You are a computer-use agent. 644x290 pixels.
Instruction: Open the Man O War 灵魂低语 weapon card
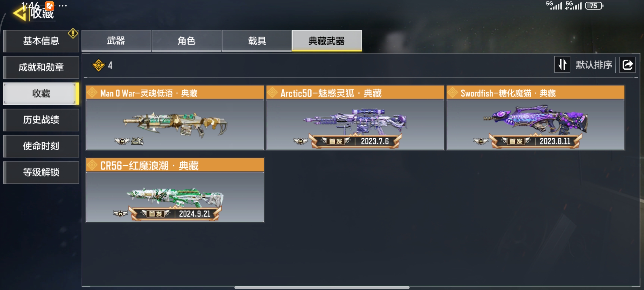[x=175, y=118]
